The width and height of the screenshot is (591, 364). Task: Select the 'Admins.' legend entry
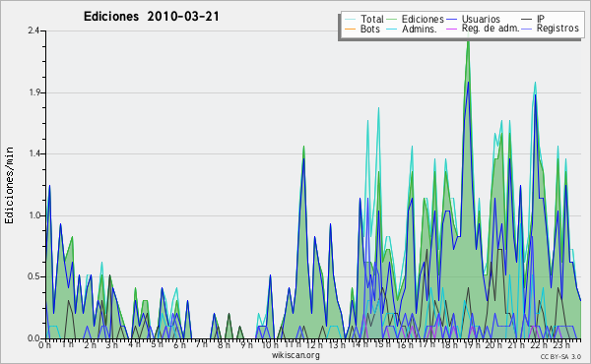420,29
